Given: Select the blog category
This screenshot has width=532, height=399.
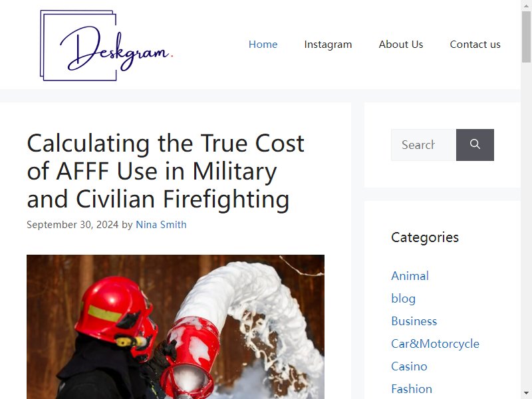Looking at the screenshot, I should click(x=403, y=299).
